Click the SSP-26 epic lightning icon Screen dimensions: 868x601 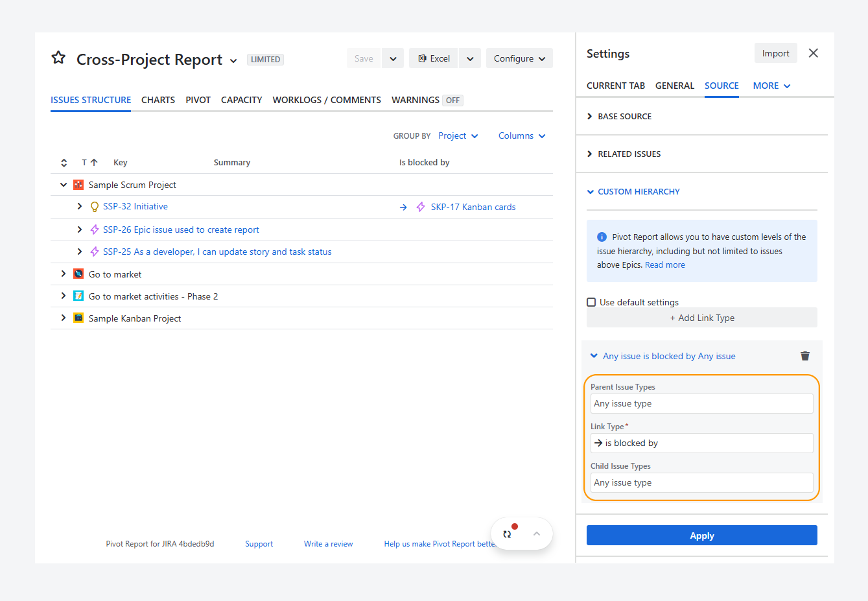click(x=95, y=230)
